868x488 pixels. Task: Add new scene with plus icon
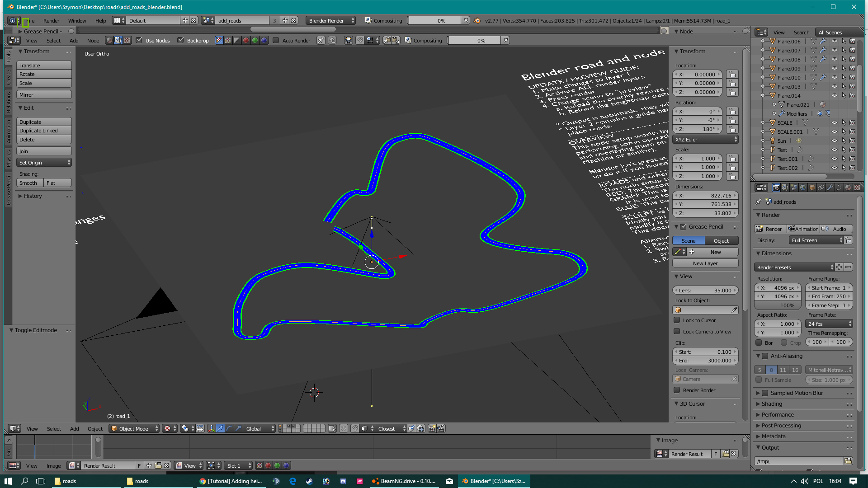[285, 20]
